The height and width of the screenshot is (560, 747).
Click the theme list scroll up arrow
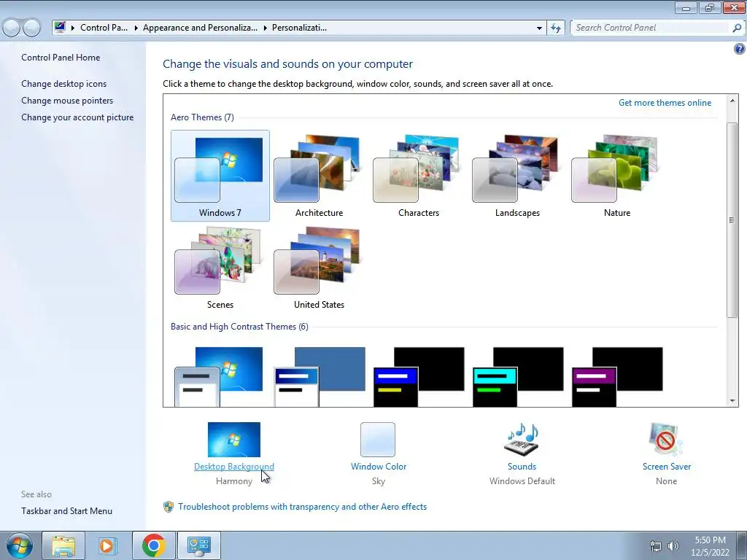tap(732, 101)
